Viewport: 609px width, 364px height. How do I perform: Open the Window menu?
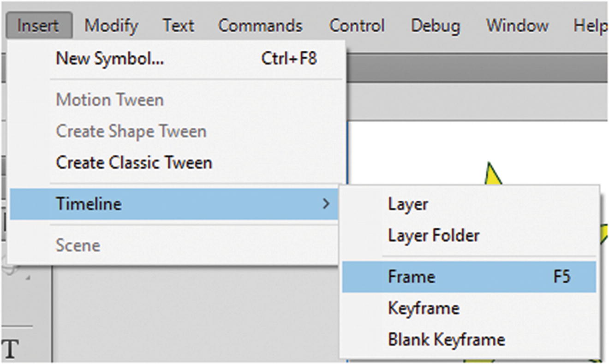click(517, 26)
